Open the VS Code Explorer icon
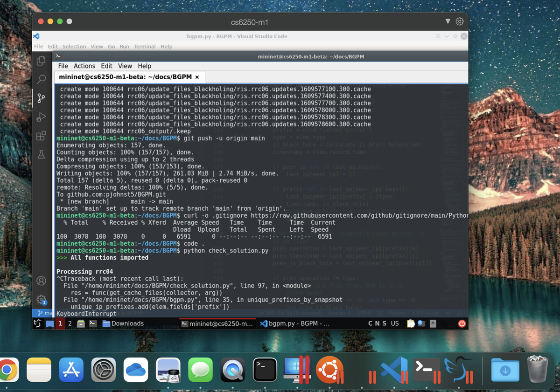The image size is (560, 392). click(x=42, y=61)
